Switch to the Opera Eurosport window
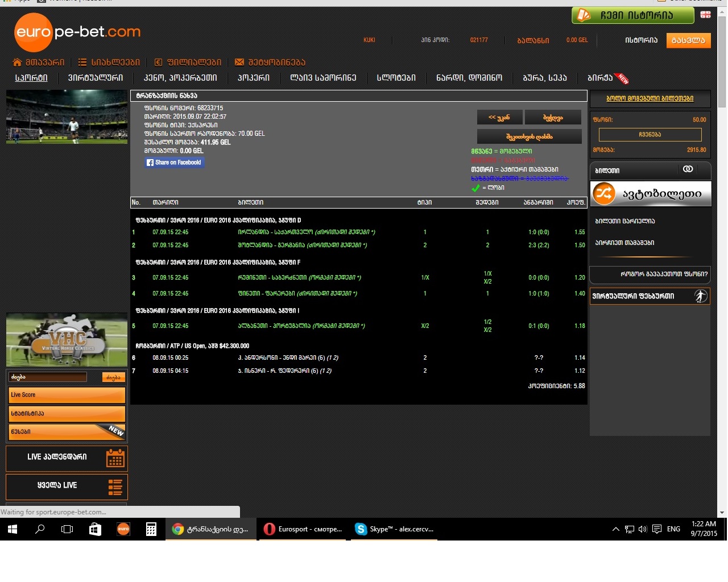 point(303,529)
